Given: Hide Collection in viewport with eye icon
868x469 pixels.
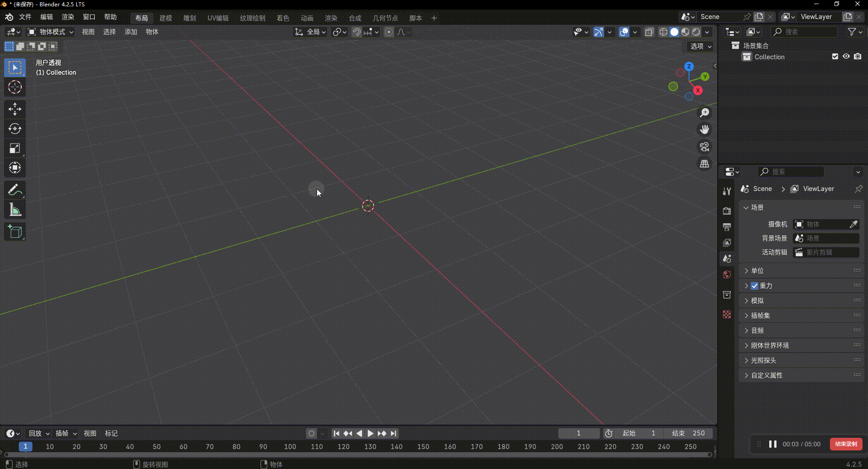Looking at the screenshot, I should point(846,57).
